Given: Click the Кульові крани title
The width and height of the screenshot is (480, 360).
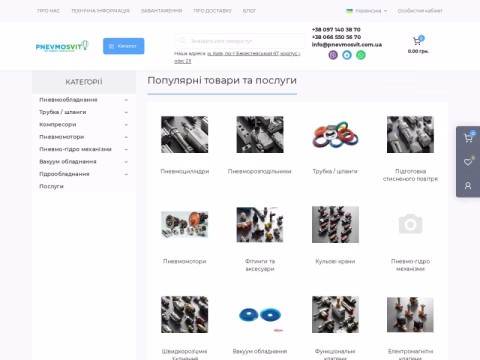Looking at the screenshot, I should pos(335,261).
